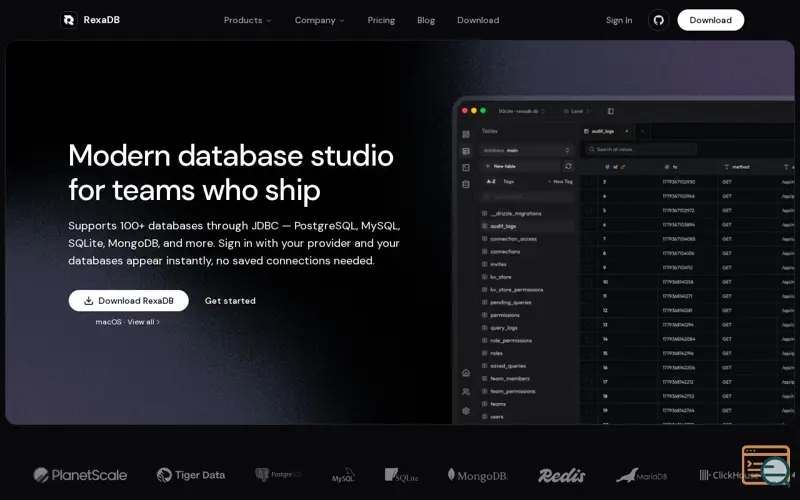Screen dimensions: 800x500
Task: Click the PlanetScale logo
Action: [x=80, y=475]
